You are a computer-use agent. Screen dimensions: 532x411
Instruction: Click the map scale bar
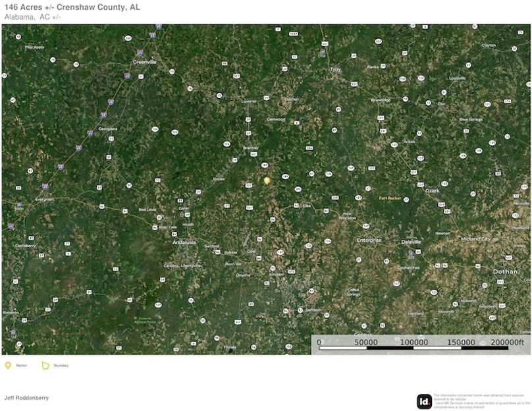[420, 344]
